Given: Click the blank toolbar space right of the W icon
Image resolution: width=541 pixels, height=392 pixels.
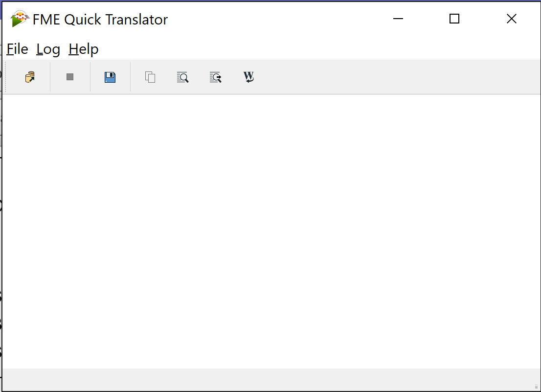Looking at the screenshot, I should coord(391,77).
